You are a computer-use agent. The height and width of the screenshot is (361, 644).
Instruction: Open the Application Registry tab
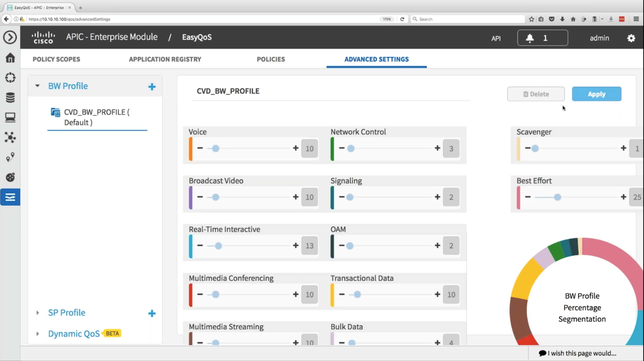coord(165,59)
